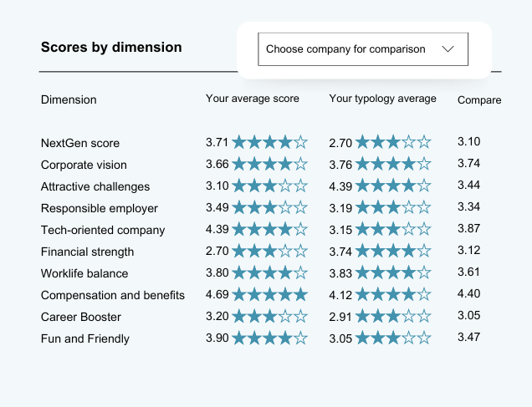Image resolution: width=532 pixels, height=407 pixels.
Task: Select the Responsible employer dimension label
Action: pyautogui.click(x=99, y=208)
